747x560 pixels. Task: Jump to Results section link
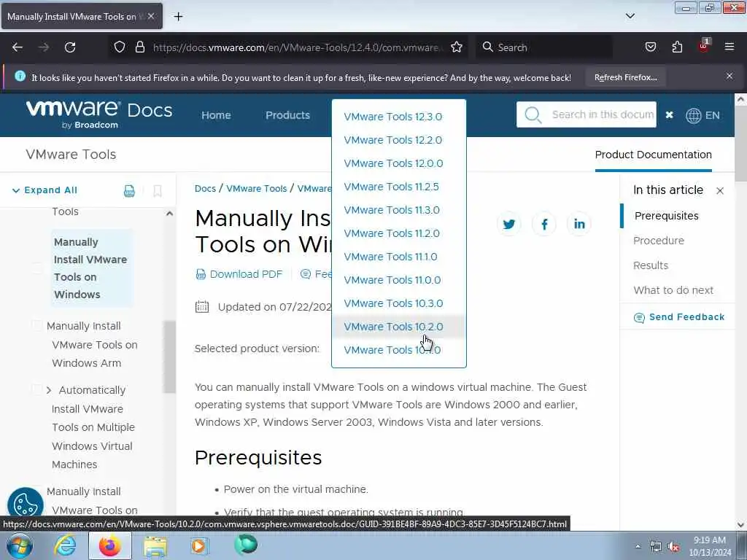tap(650, 265)
